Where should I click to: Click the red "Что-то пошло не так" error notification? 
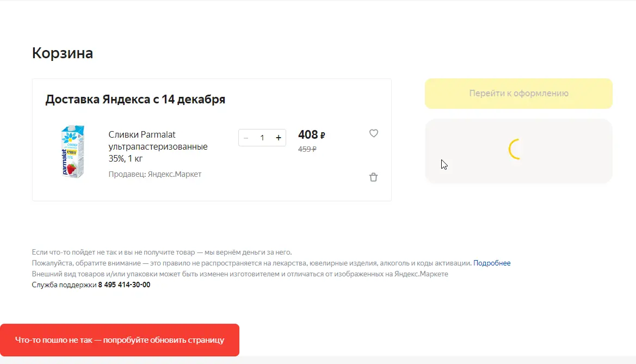[x=120, y=340]
